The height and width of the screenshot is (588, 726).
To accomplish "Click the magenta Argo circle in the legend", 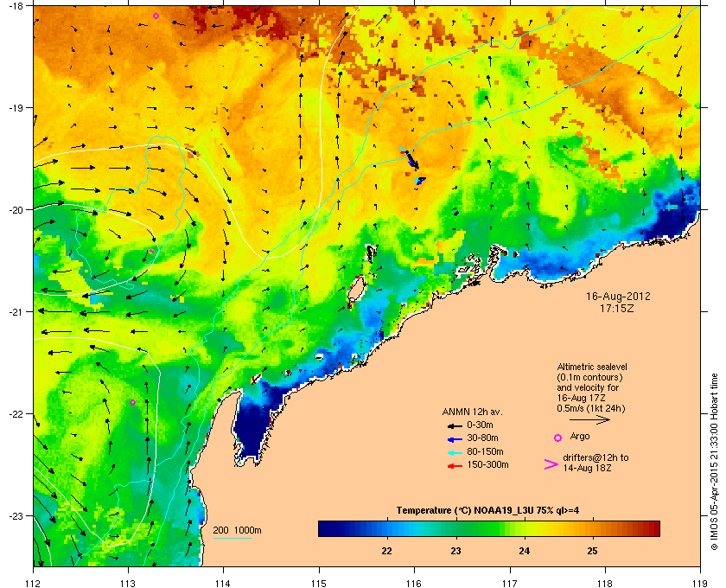I will [557, 438].
